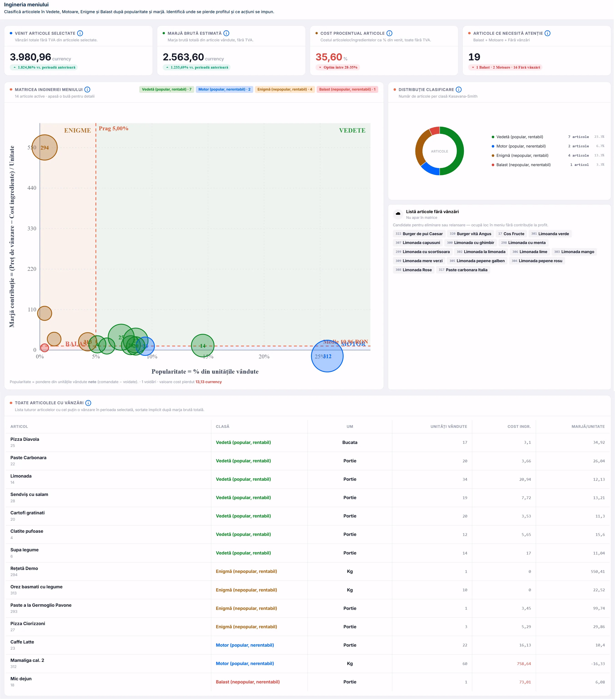Image resolution: width=616 pixels, height=700 pixels.
Task: Click the Burger de pui Caesar tag
Action: 419,234
